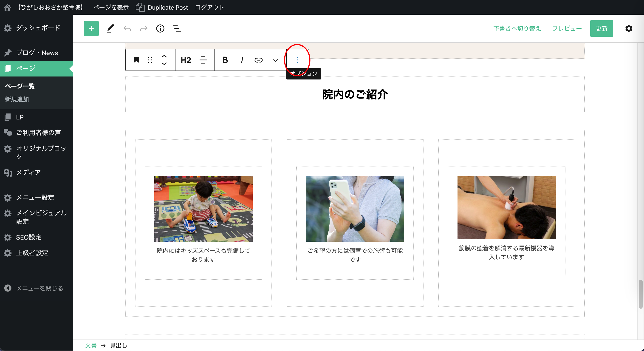Click the プレビュー preview link
The width and height of the screenshot is (644, 351).
click(x=567, y=28)
